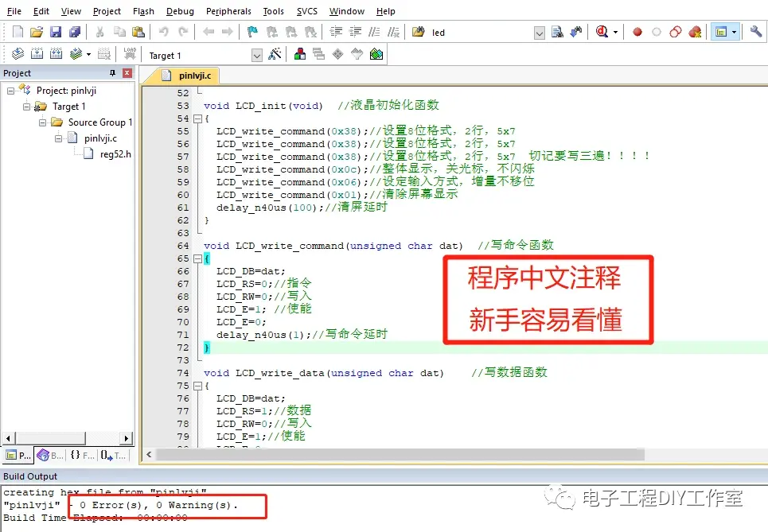Toggle the Project panel pin
768x532 pixels.
click(113, 73)
